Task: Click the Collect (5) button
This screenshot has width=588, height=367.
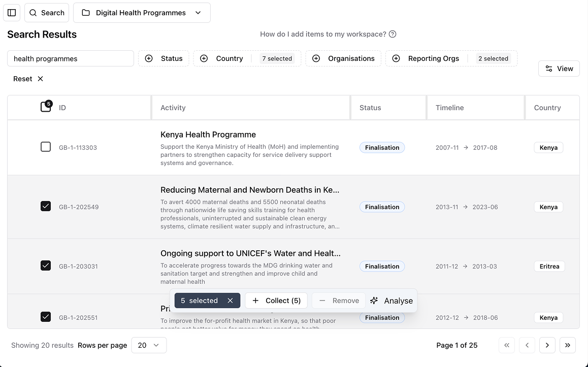Action: coord(276,301)
